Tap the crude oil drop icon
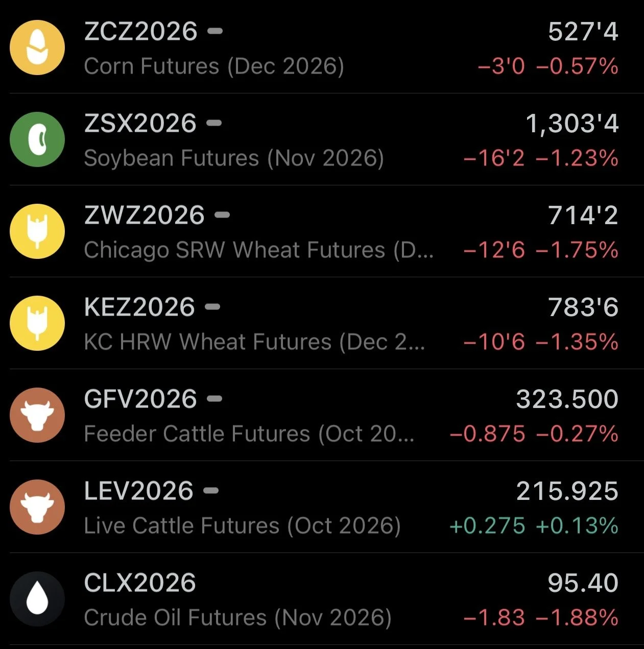Image resolution: width=644 pixels, height=649 pixels. [37, 599]
